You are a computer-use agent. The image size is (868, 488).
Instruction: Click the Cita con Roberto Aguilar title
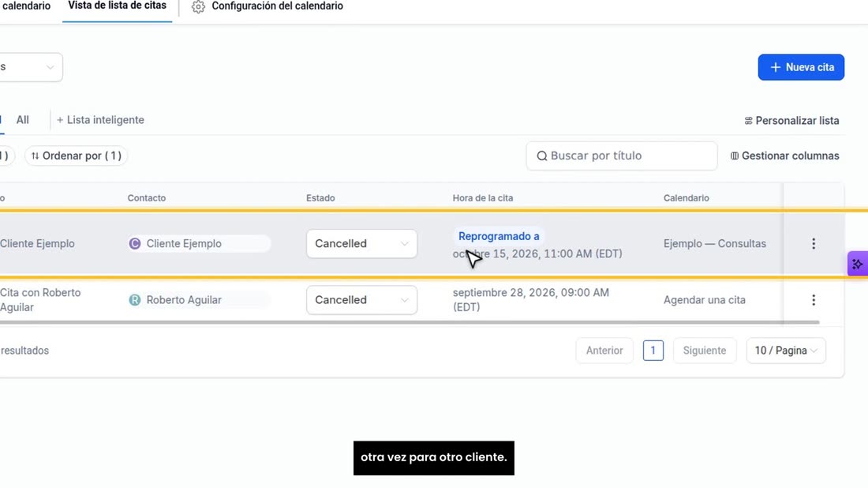40,299
